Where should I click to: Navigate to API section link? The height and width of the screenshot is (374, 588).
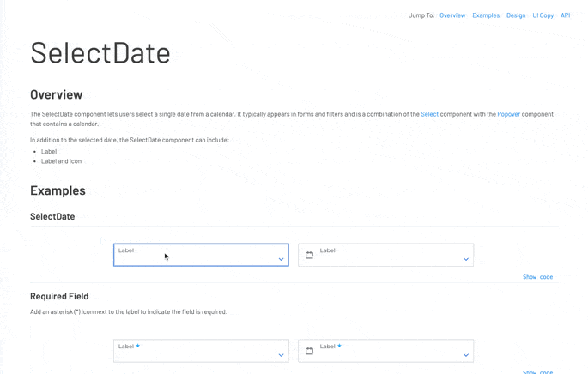565,15
